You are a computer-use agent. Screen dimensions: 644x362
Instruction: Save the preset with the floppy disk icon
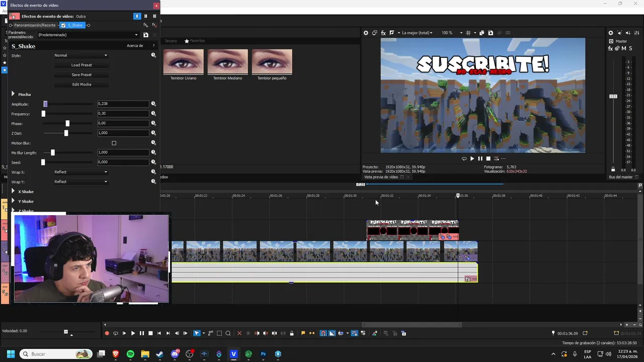click(x=146, y=35)
